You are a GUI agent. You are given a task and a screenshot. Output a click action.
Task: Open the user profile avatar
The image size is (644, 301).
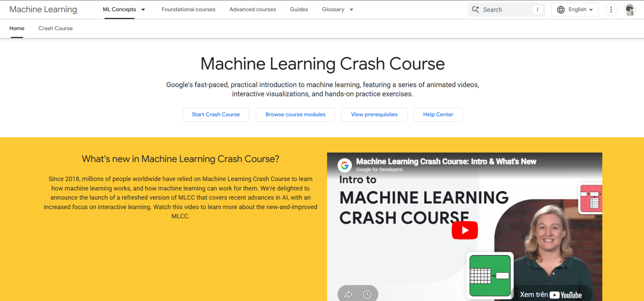[x=630, y=10]
